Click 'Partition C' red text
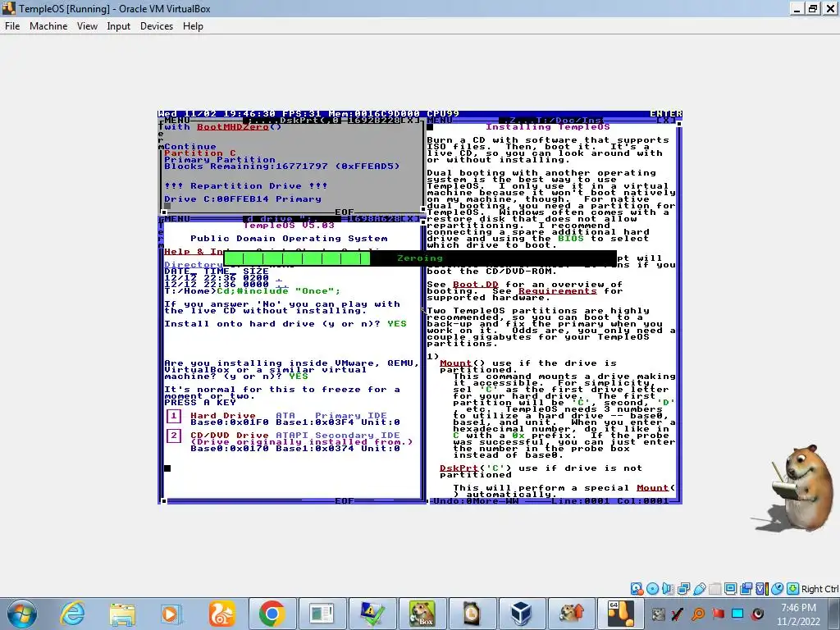The height and width of the screenshot is (630, 840). (200, 153)
